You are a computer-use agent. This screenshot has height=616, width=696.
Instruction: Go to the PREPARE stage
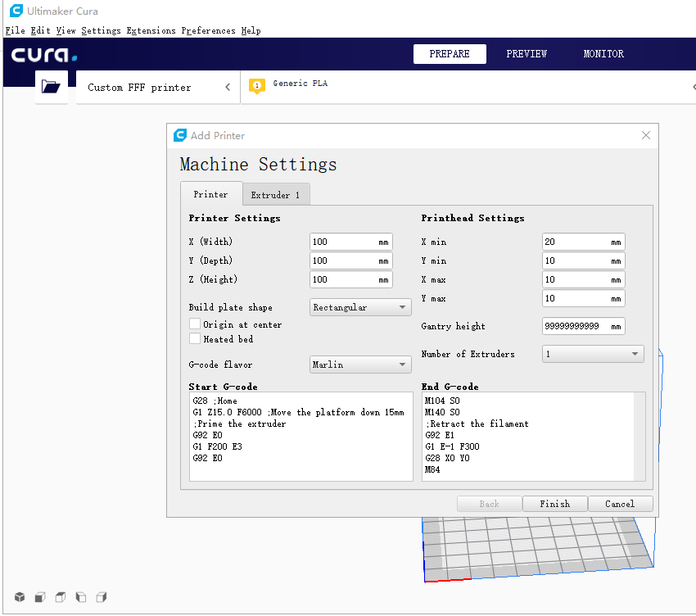pos(450,54)
